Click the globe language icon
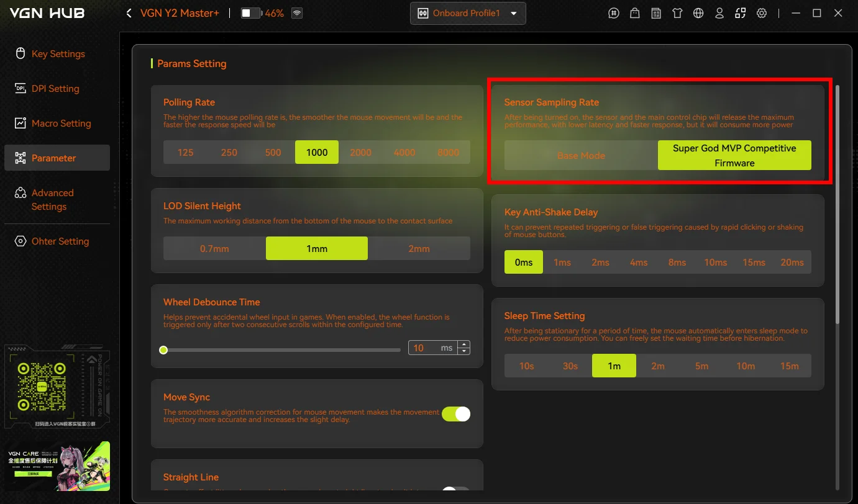Image resolution: width=858 pixels, height=504 pixels. (698, 13)
